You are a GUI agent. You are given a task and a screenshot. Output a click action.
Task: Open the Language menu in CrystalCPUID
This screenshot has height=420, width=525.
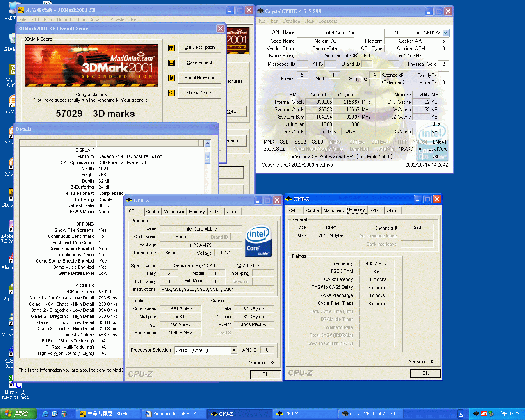click(x=329, y=21)
